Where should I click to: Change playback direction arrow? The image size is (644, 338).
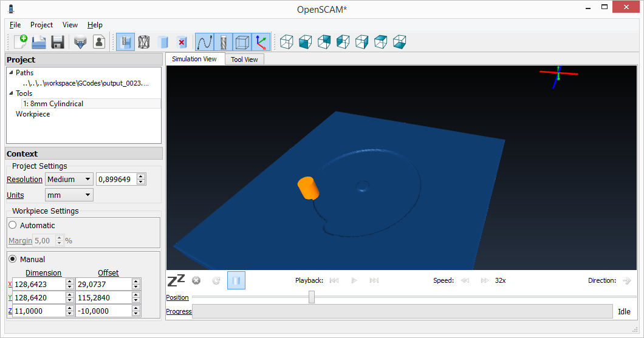(x=627, y=280)
